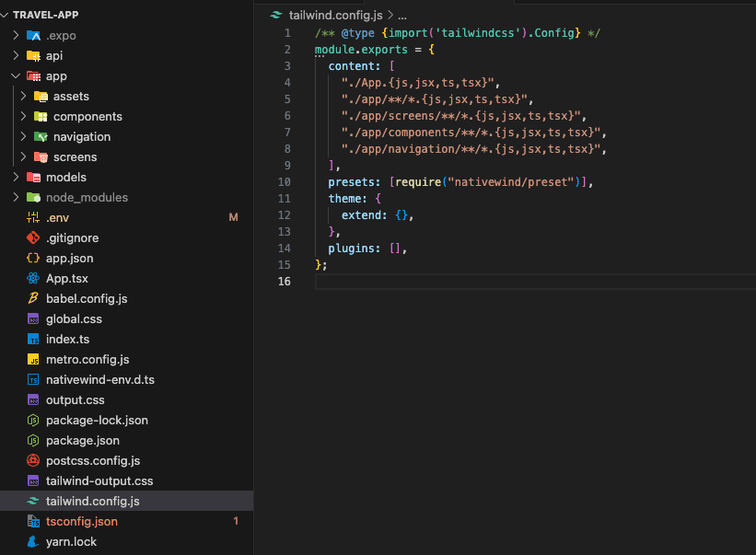Place cursor on the presets line
Screen dimensions: 756x555
coord(460,182)
